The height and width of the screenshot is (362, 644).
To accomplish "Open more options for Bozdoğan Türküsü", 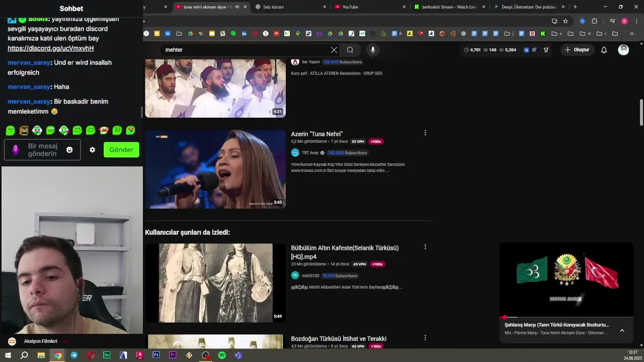I will tap(425, 338).
